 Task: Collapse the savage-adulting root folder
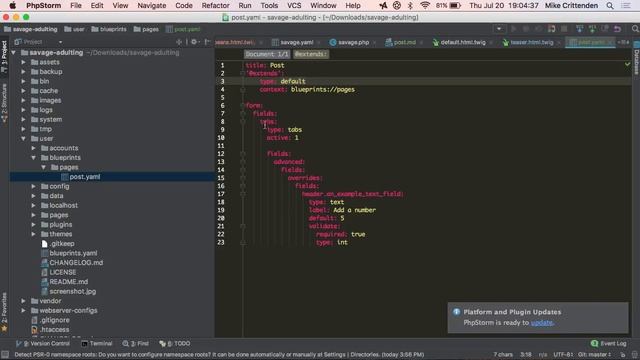tap(14, 53)
